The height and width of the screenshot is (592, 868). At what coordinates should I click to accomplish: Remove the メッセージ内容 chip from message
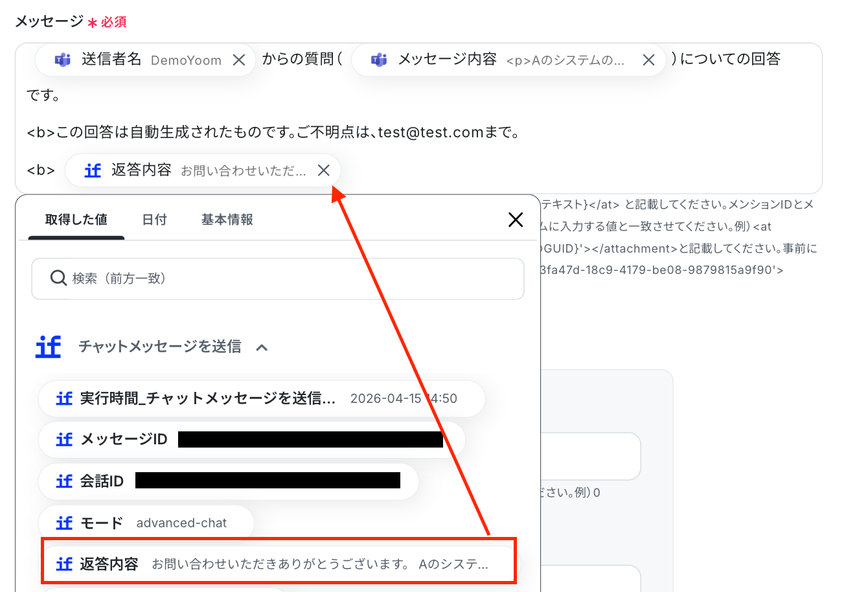[x=648, y=60]
